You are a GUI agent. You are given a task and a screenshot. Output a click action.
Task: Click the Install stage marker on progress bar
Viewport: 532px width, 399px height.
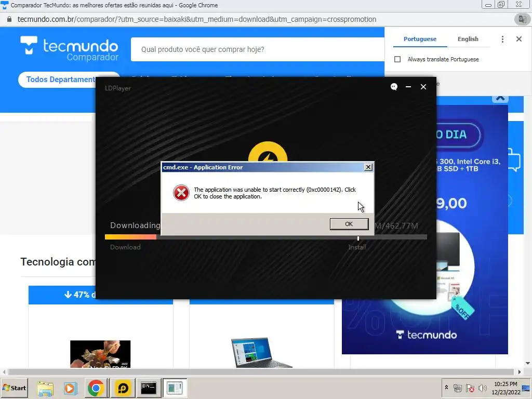(358, 238)
